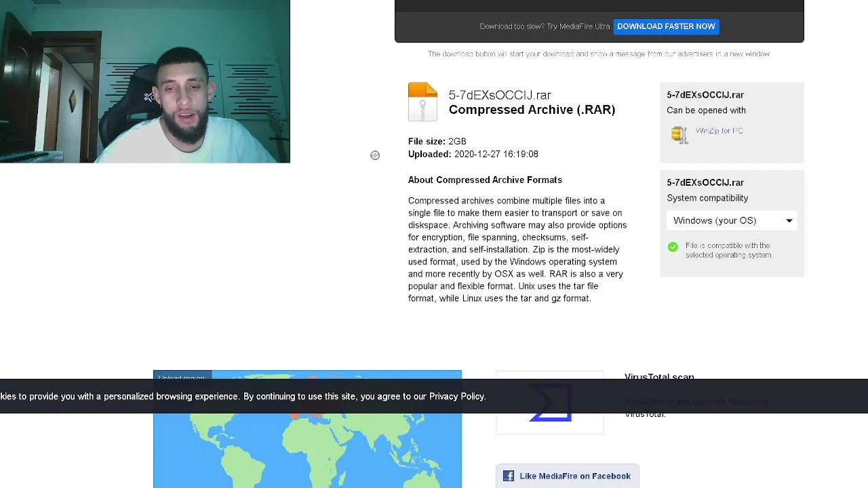
Task: Click the WinZip program icon
Action: point(679,134)
